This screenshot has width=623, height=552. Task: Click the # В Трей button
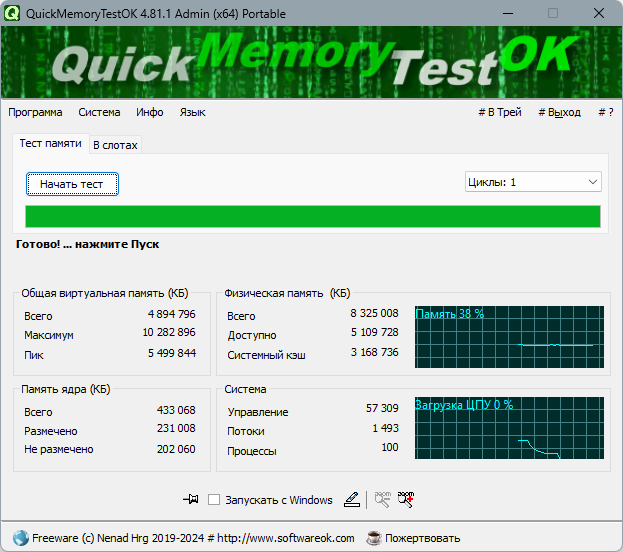point(500,112)
